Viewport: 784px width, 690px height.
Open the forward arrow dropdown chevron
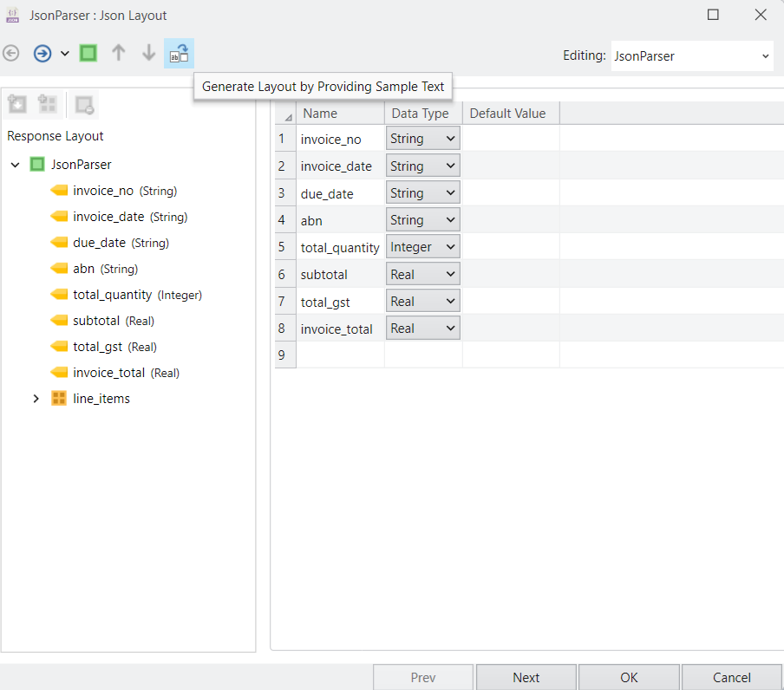click(x=65, y=54)
